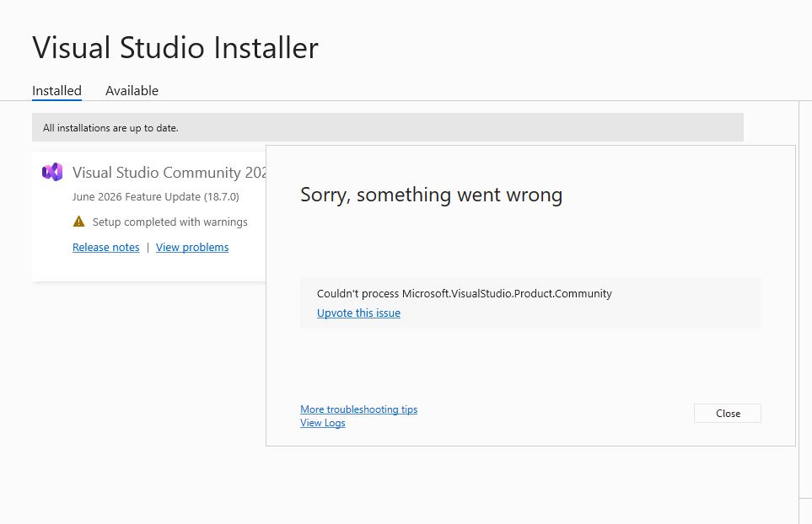Click 'Setup completed with warnings' status text
Image resolution: width=812 pixels, height=524 pixels.
169,222
